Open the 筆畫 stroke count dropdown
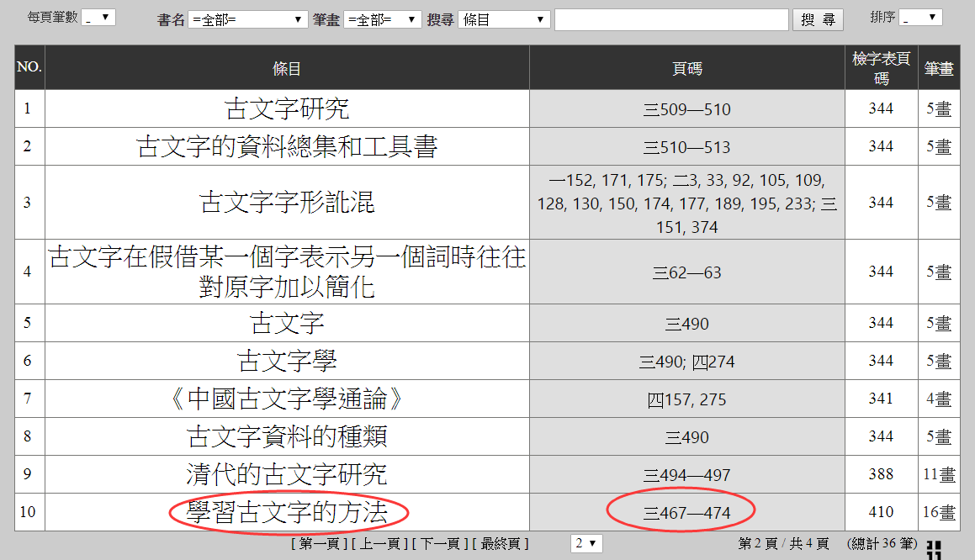 point(382,20)
